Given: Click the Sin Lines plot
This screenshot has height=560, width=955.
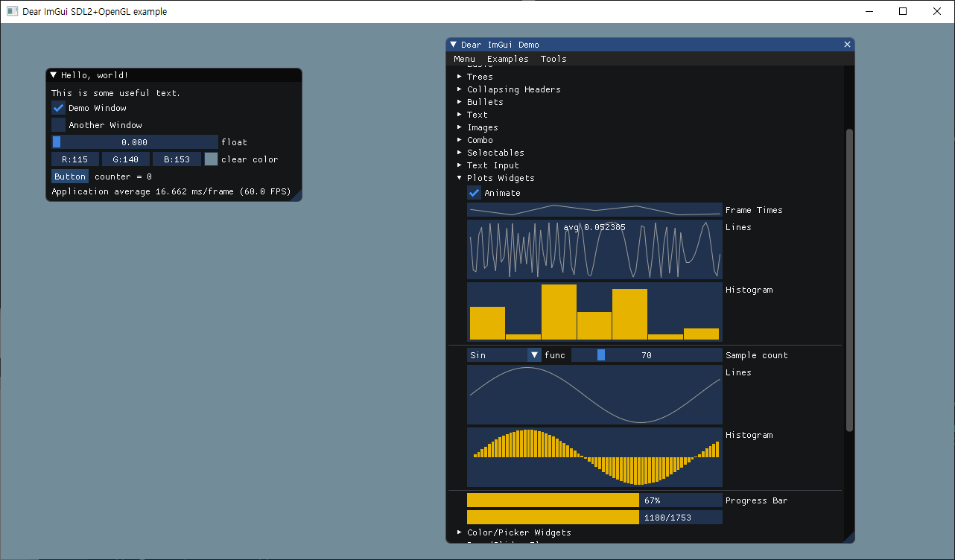Looking at the screenshot, I should pos(594,395).
